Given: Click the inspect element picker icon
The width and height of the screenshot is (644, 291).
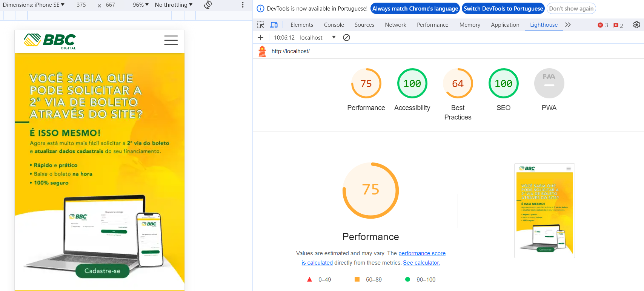Looking at the screenshot, I should [261, 25].
